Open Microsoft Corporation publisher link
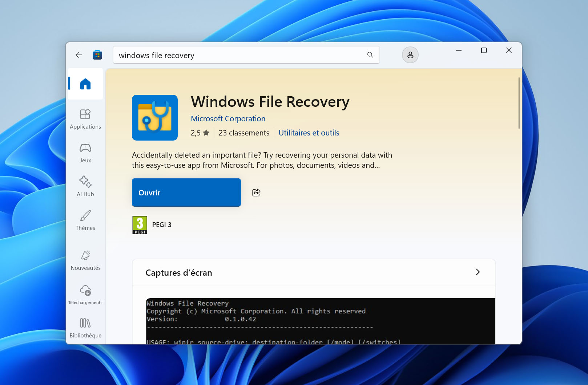 click(228, 119)
